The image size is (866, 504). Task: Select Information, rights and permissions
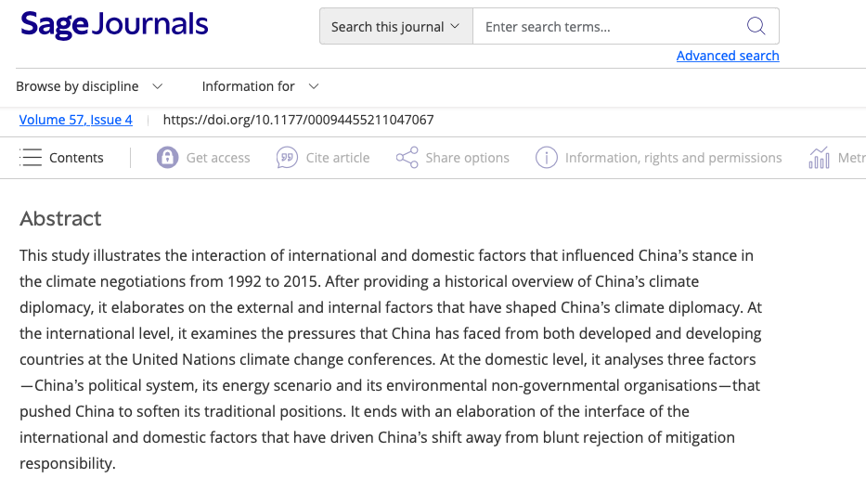[673, 158]
